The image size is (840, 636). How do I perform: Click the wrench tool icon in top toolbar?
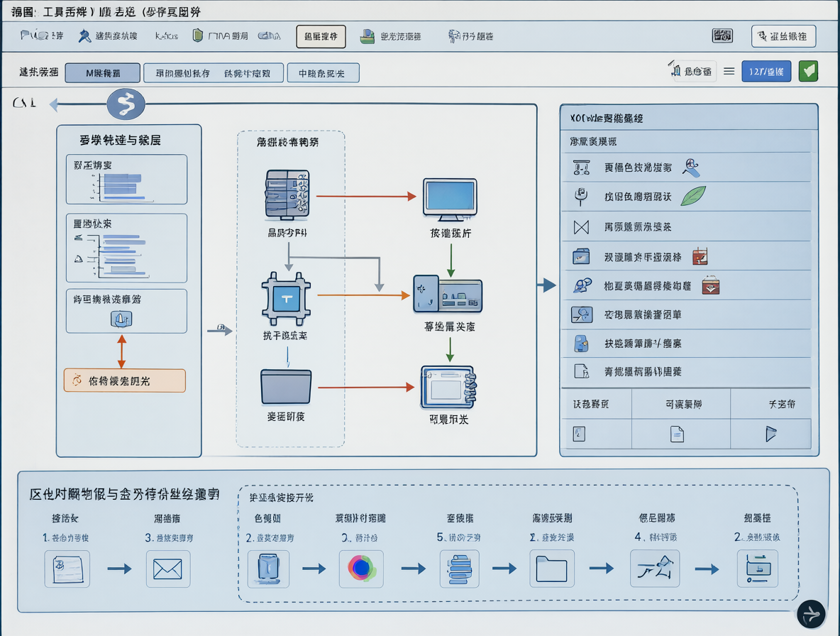click(x=84, y=36)
